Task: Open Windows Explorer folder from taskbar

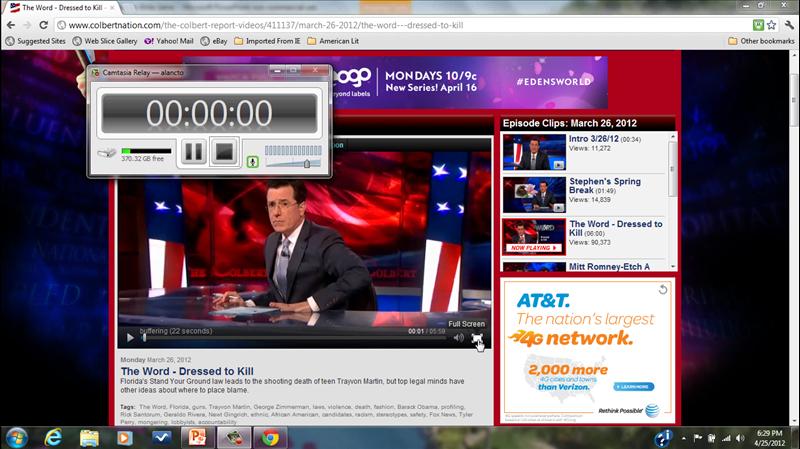Action: [89, 438]
